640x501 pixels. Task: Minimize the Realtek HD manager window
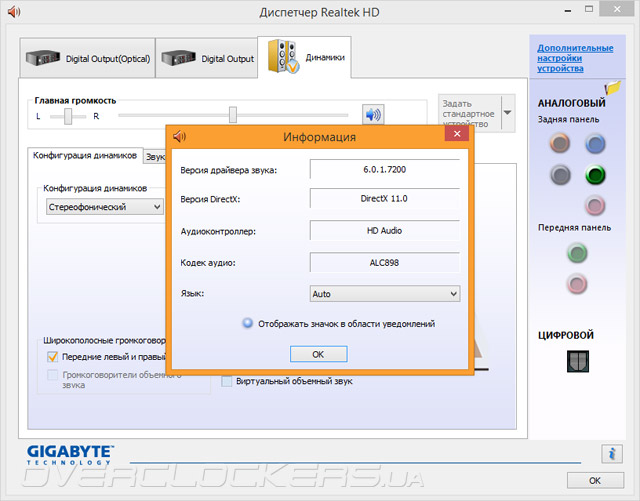[568, 10]
